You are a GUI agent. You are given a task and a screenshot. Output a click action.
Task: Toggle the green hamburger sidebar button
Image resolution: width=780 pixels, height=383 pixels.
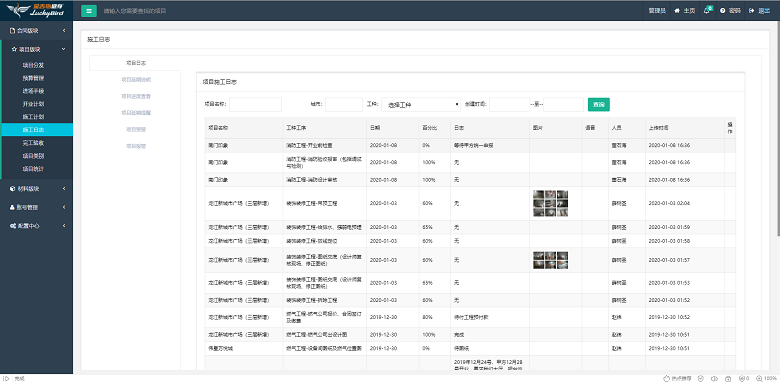(x=89, y=10)
